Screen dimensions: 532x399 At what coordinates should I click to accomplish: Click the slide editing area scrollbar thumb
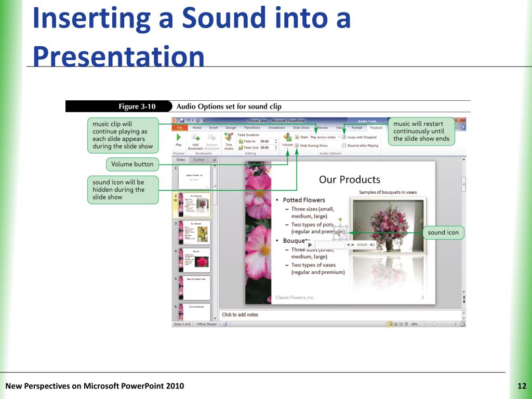pyautogui.click(x=463, y=184)
